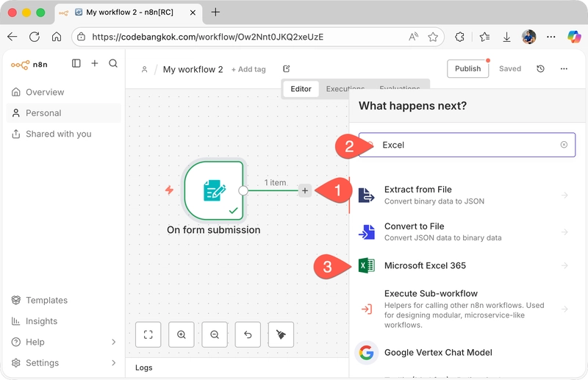
Task: Open the workflow history clock icon
Action: pyautogui.click(x=540, y=68)
